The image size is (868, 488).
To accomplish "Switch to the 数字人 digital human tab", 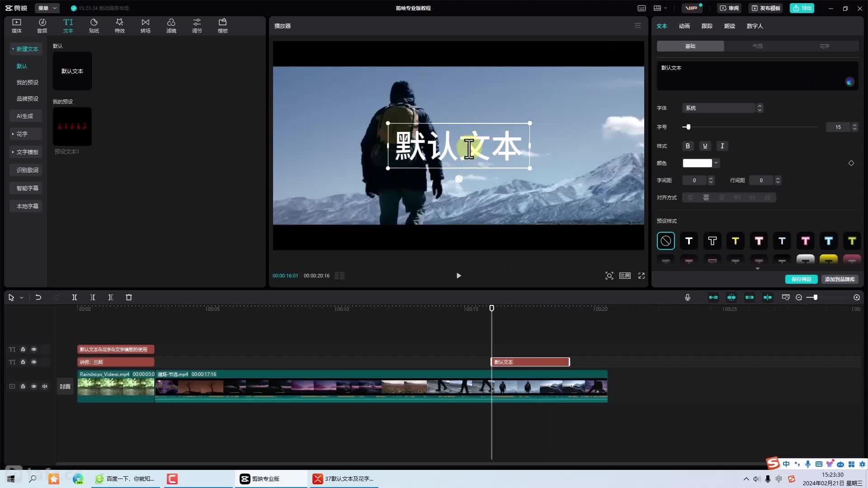I will pyautogui.click(x=755, y=26).
